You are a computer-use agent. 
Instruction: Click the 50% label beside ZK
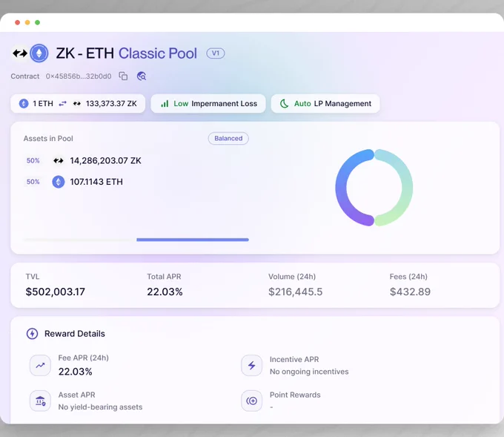click(33, 160)
